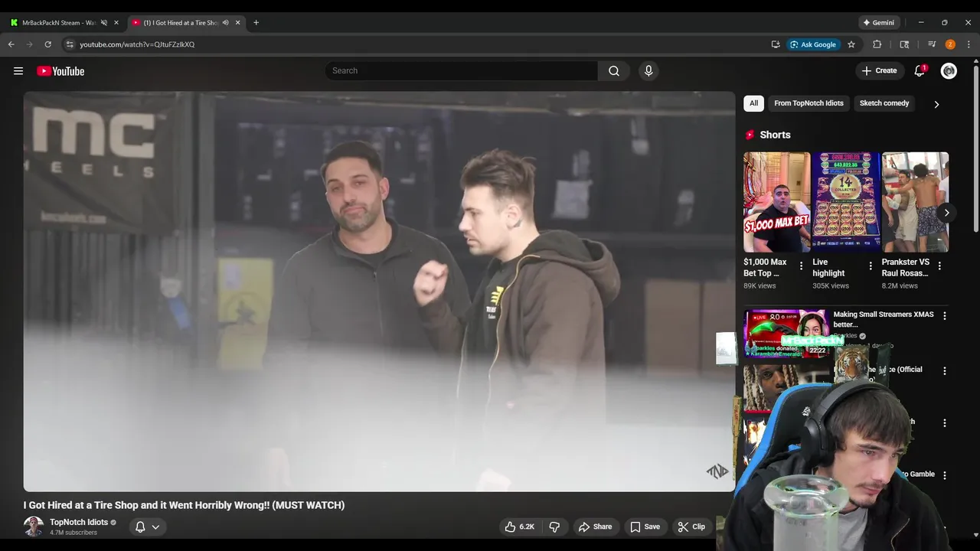Screen dimensions: 980x551
Task: Click Ask Google button in address bar
Action: [813, 44]
